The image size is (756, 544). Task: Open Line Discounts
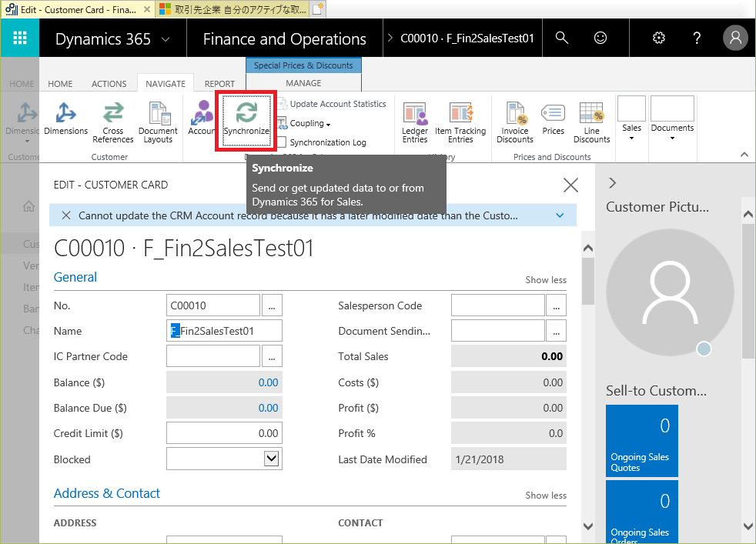point(591,122)
